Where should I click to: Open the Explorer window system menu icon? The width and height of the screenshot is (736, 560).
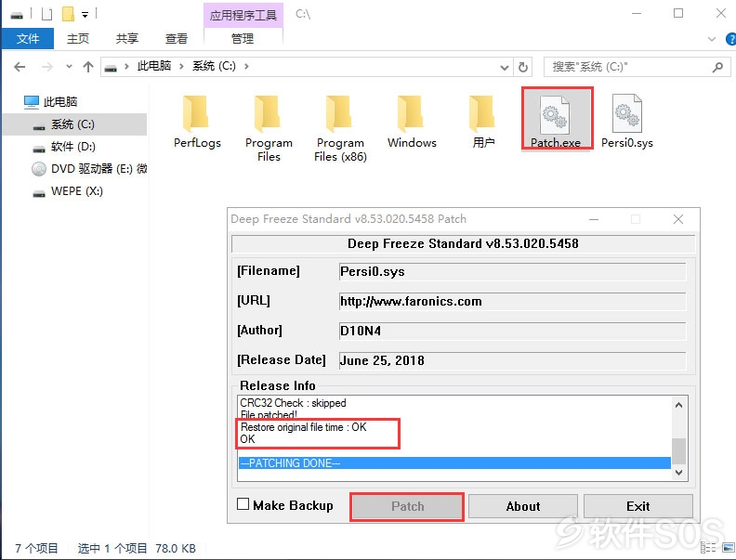click(x=17, y=16)
